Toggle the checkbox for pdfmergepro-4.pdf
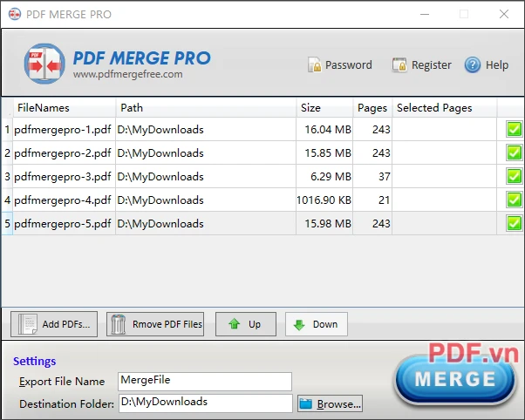 (514, 200)
